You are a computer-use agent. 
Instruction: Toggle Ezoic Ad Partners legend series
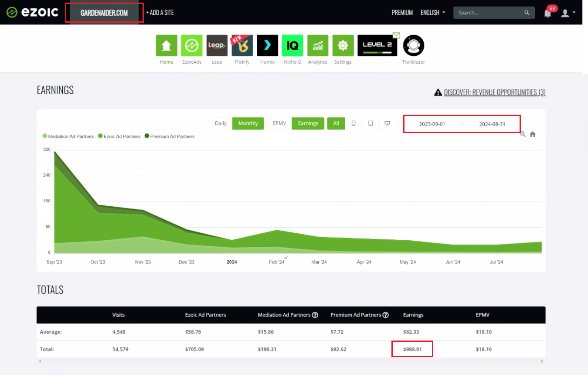[x=119, y=136]
